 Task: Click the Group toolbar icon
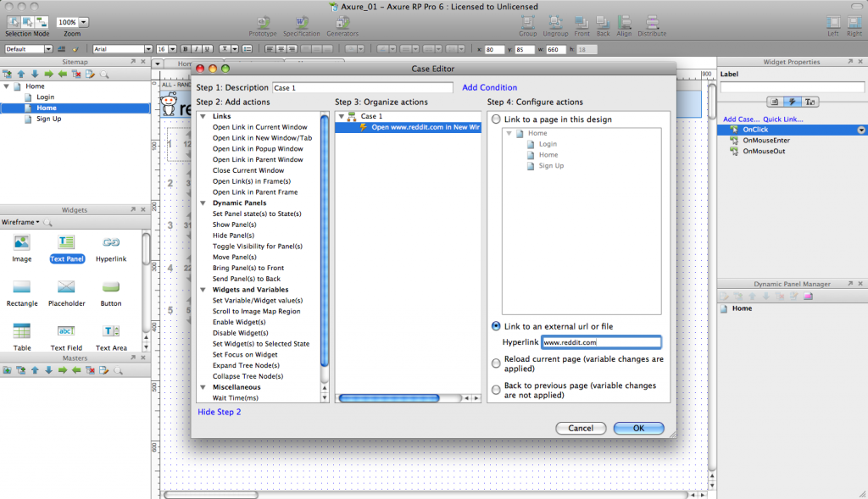[527, 22]
